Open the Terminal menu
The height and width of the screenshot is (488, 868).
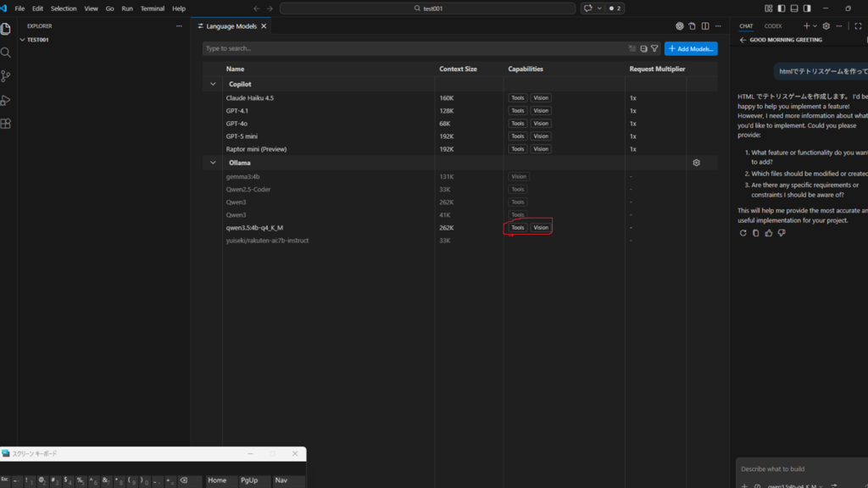tap(153, 8)
